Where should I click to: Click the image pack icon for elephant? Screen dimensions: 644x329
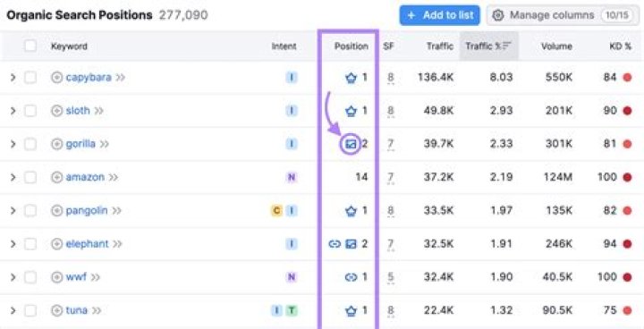point(351,244)
